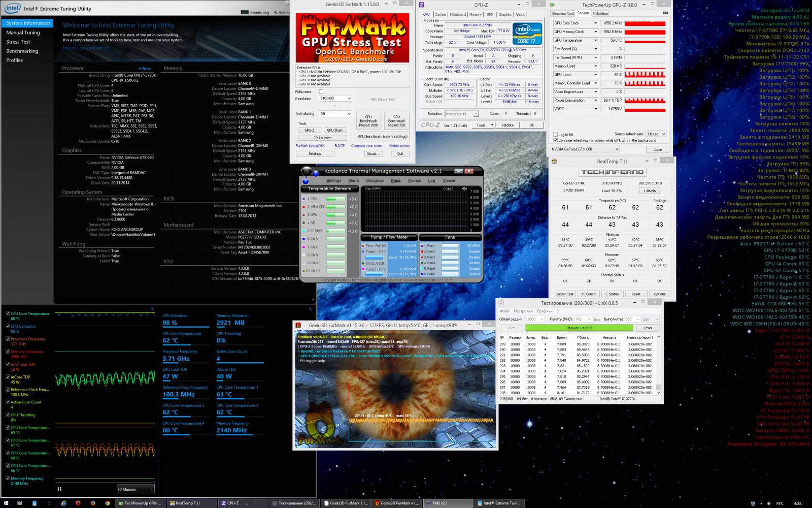
Task: Click the Validate button in CPU-Z
Action: pos(507,125)
